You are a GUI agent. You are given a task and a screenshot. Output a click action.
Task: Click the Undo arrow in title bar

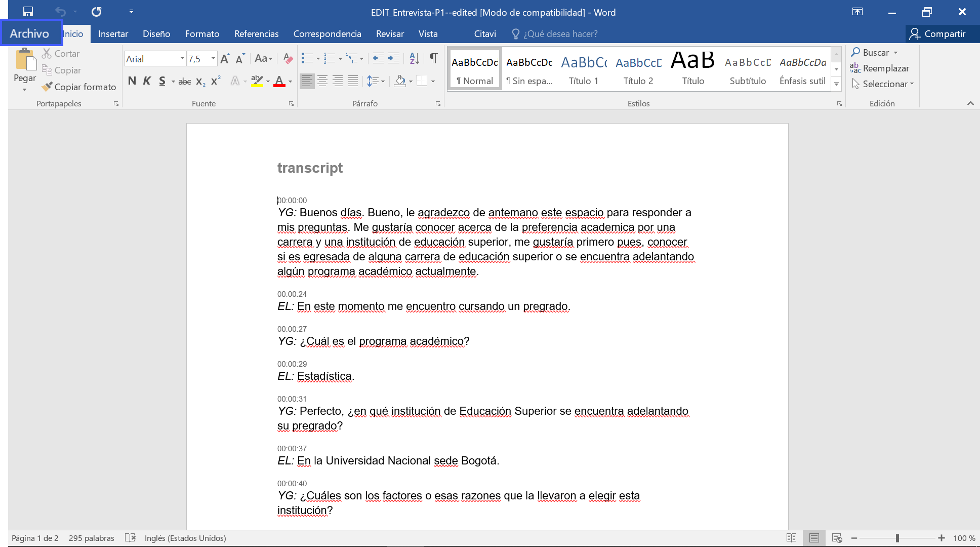60,12
